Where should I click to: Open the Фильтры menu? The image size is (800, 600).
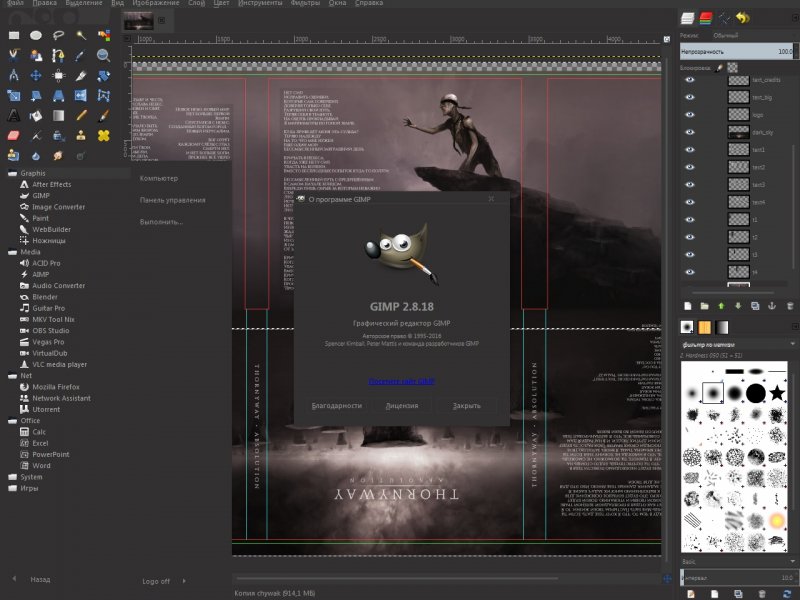click(x=305, y=3)
